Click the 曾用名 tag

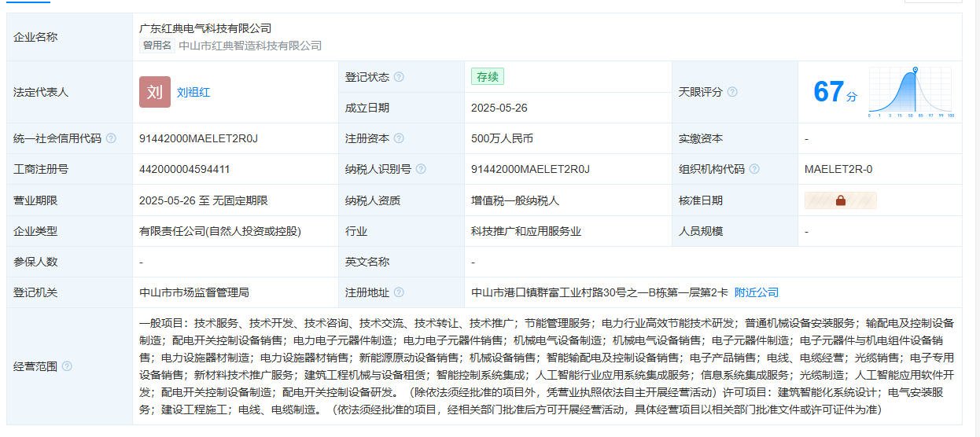point(157,46)
